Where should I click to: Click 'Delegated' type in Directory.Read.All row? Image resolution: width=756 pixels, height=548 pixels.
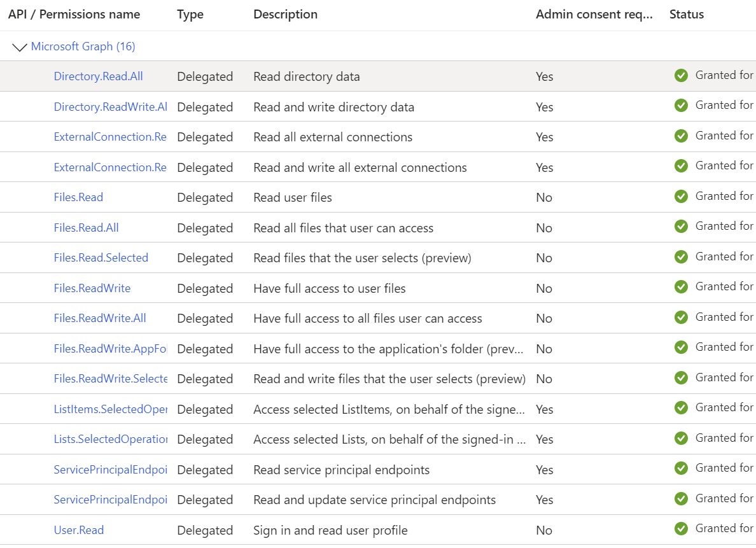coord(205,77)
